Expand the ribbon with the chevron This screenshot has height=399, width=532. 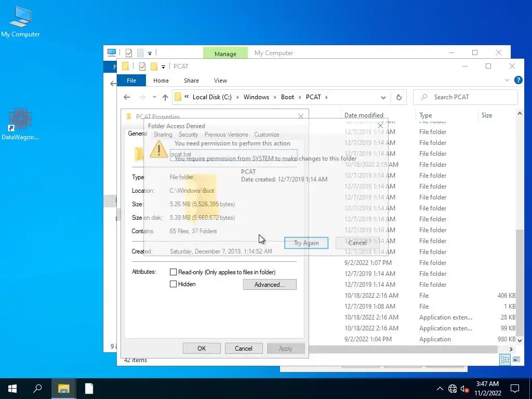(x=507, y=81)
